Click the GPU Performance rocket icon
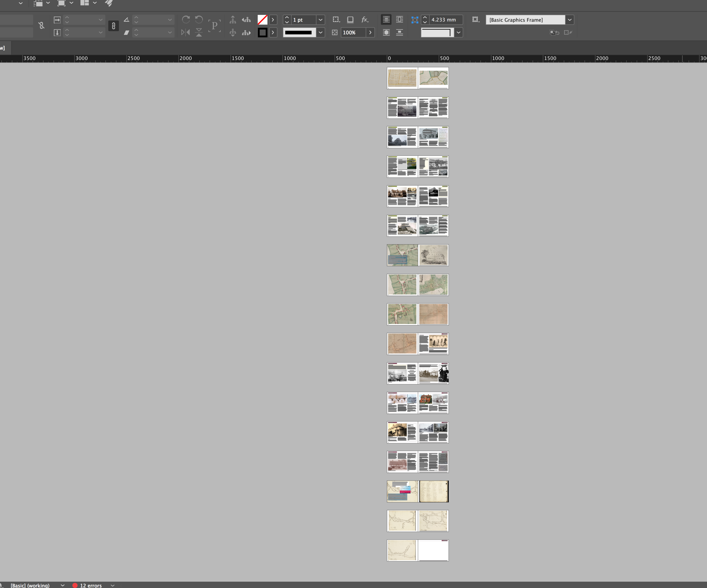 (109, 3)
